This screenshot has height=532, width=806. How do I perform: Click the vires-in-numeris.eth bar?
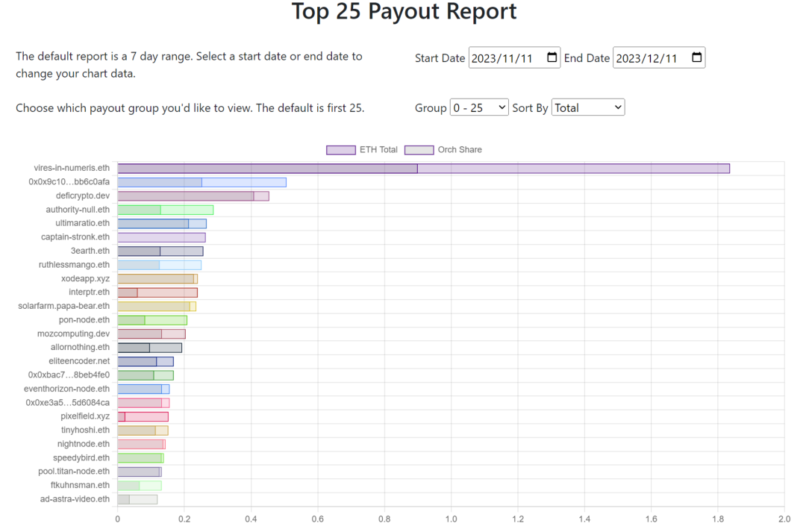click(423, 169)
